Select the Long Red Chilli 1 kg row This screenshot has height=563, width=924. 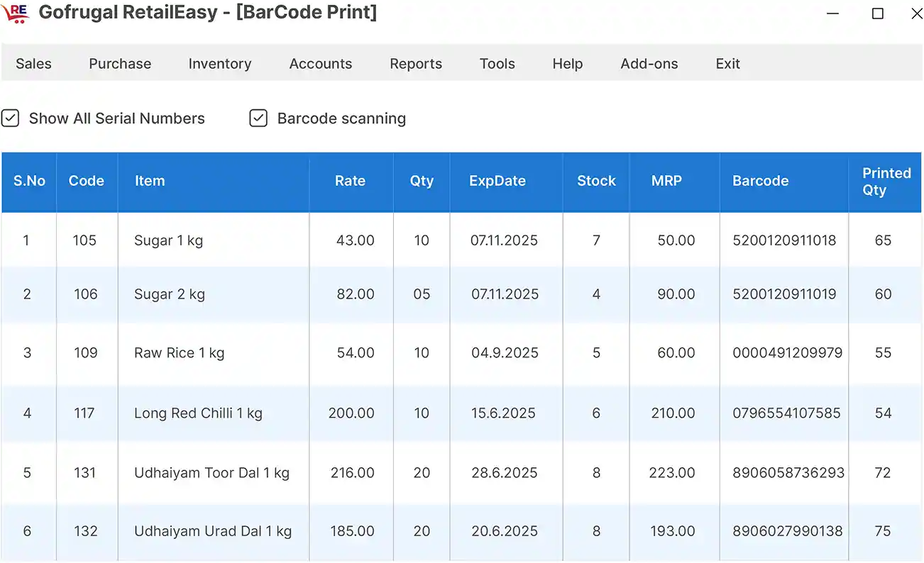click(213, 413)
